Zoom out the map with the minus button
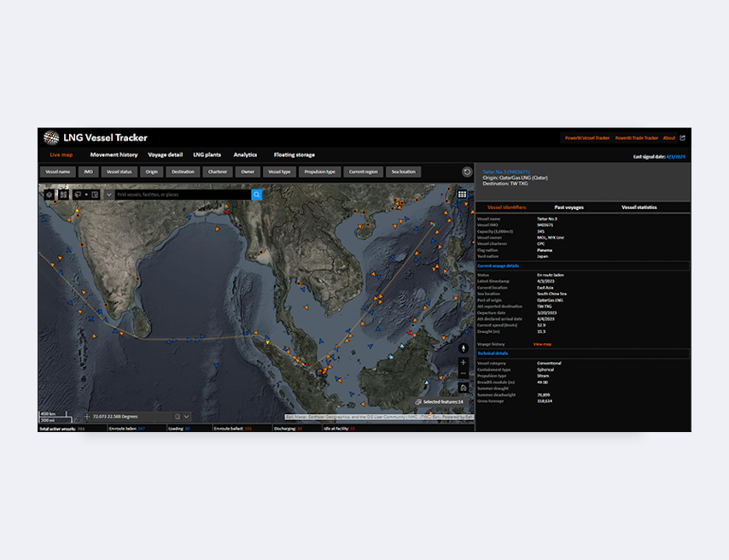729x560 pixels. pos(463,374)
